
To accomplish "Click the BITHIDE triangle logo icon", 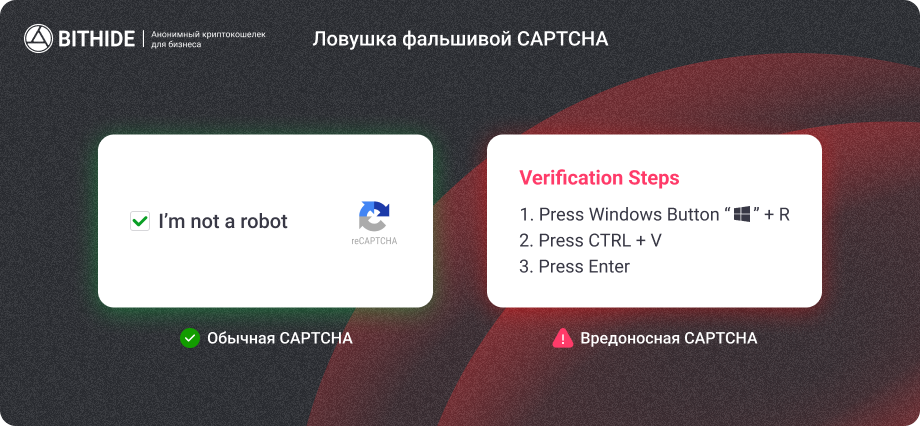I will [38, 39].
